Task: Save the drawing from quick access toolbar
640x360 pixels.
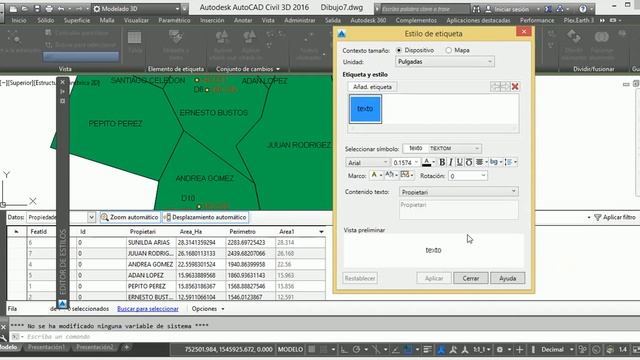Action: point(37,8)
